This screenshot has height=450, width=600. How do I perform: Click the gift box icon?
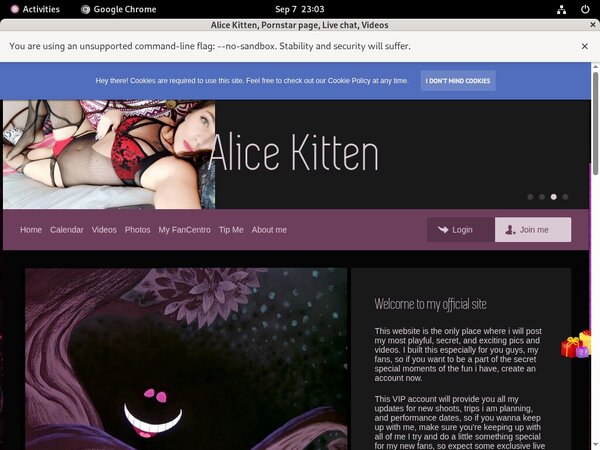click(576, 345)
